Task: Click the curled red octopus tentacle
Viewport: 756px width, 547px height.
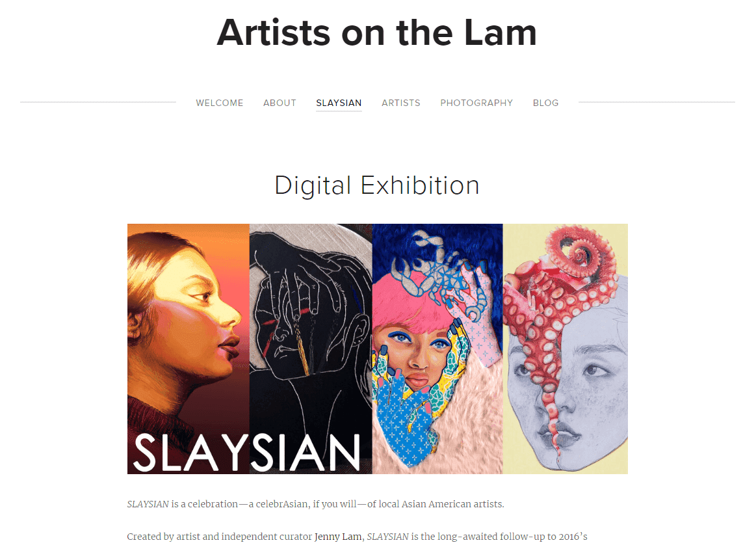Action: pyautogui.click(x=582, y=253)
